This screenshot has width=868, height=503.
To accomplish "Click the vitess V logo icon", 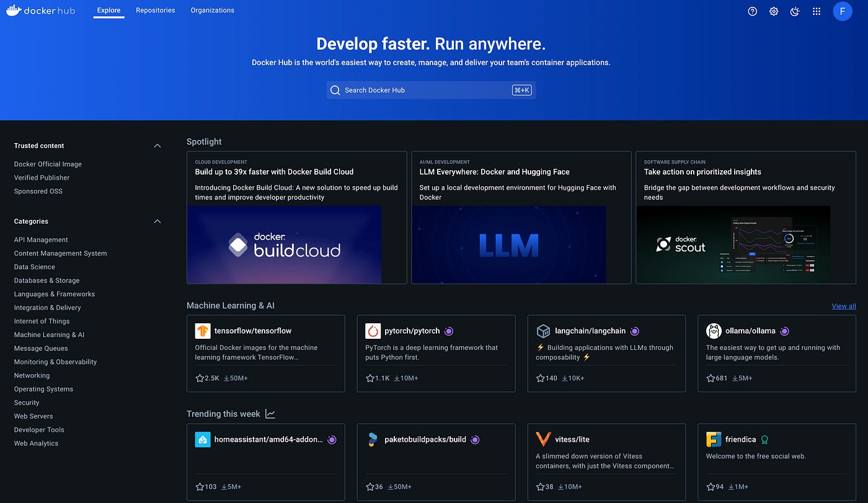I will (544, 440).
